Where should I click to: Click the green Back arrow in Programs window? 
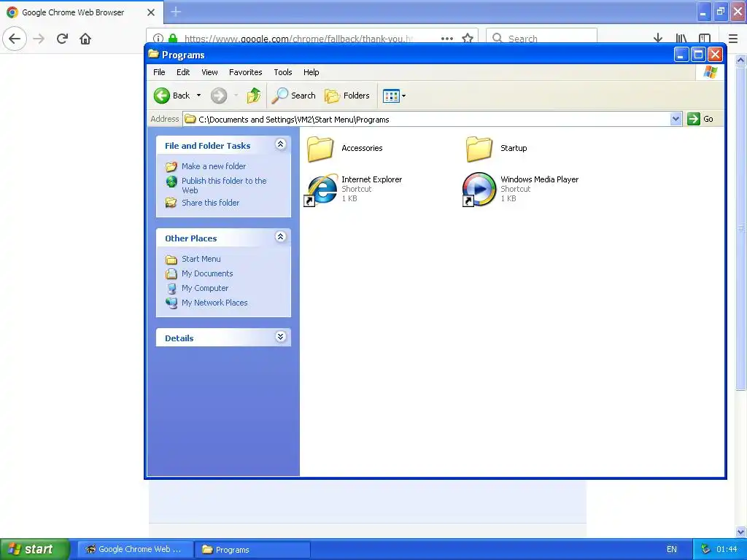pyautogui.click(x=161, y=96)
